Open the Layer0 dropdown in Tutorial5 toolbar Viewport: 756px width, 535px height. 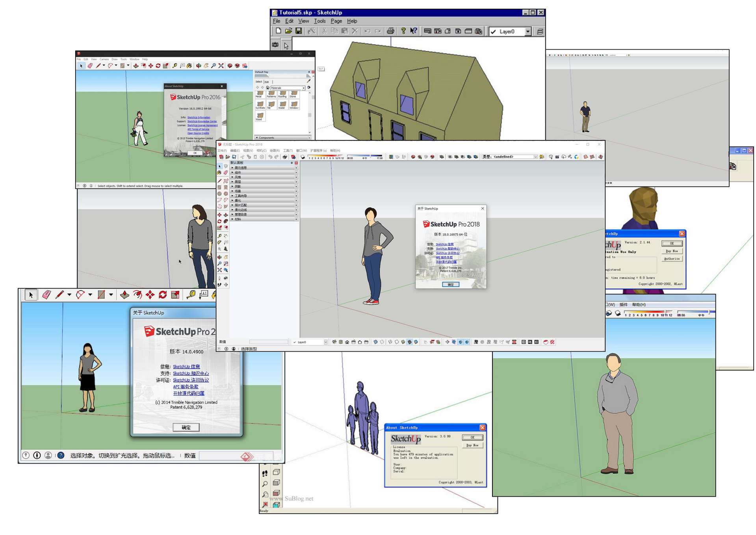tap(528, 32)
